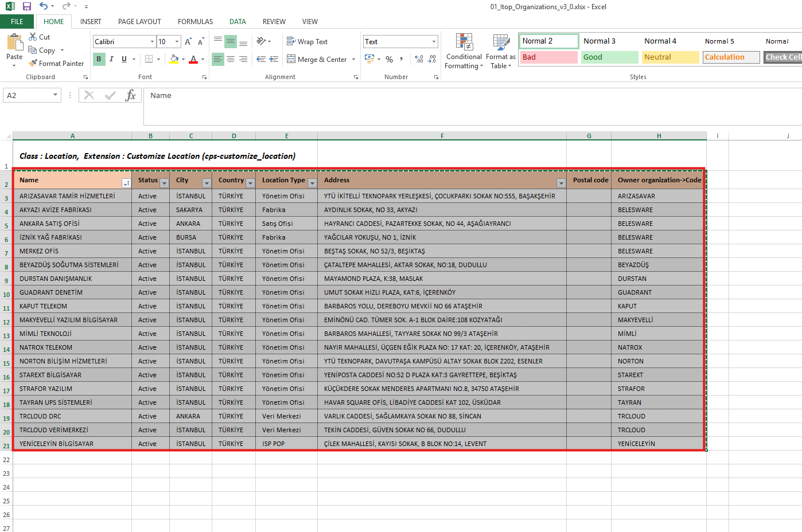Image resolution: width=802 pixels, height=532 pixels.
Task: Activate Format Painter
Action: 56,64
